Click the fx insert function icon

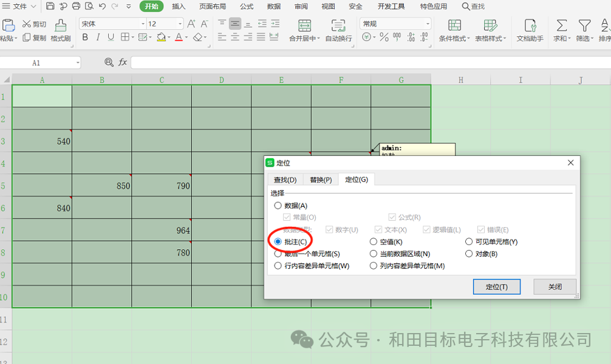[x=122, y=62]
